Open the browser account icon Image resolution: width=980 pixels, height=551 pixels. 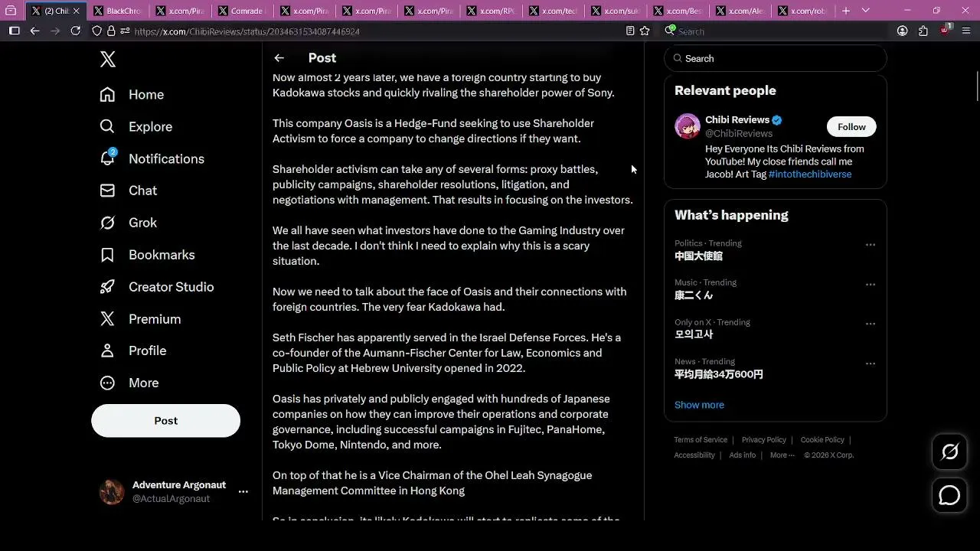(x=903, y=31)
